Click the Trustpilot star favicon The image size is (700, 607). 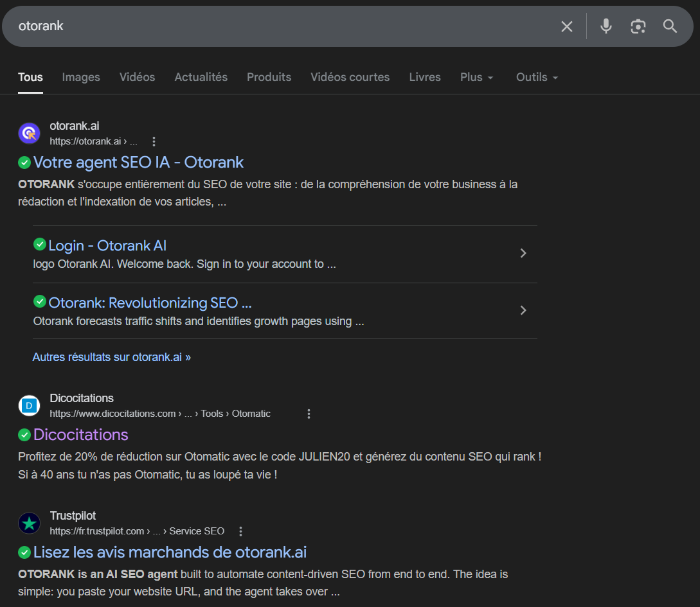pos(29,523)
